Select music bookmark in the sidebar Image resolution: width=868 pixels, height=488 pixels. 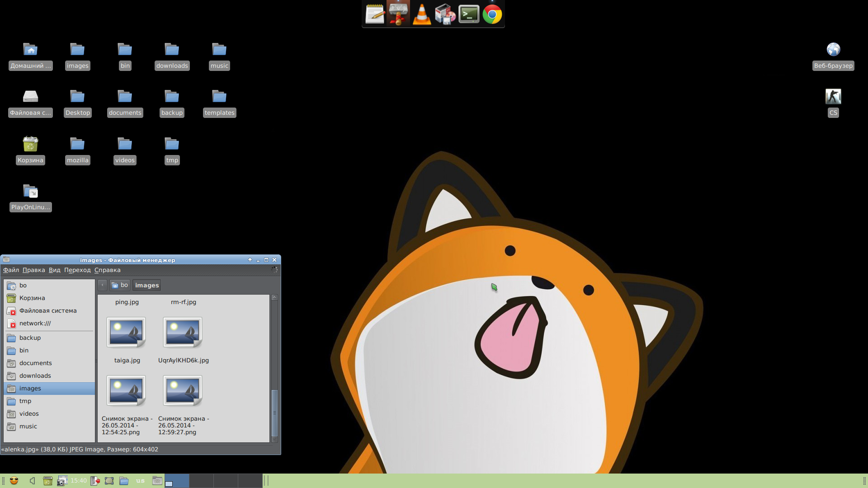pyautogui.click(x=49, y=426)
